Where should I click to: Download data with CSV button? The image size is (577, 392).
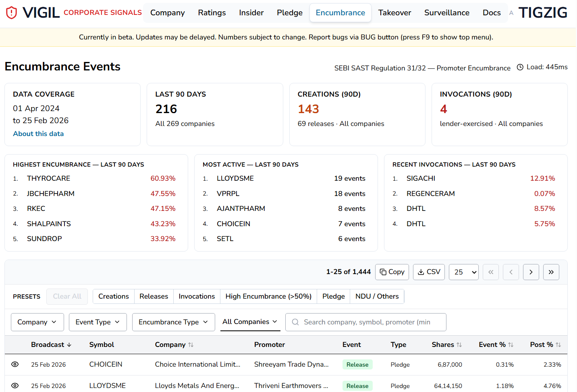pos(429,272)
